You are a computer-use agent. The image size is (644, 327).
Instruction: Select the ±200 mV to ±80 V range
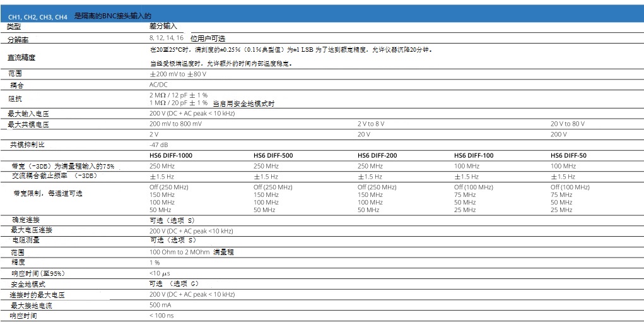(177, 74)
